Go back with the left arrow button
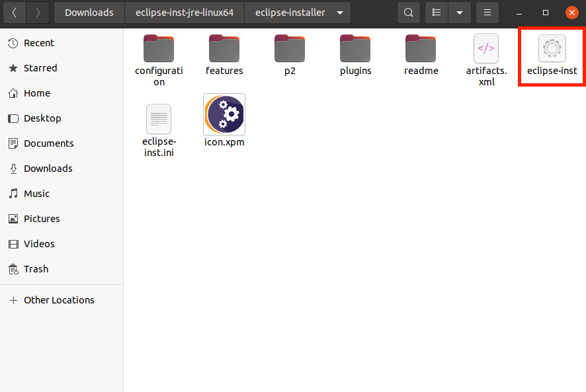Screen dimensions: 586x392 (14, 13)
